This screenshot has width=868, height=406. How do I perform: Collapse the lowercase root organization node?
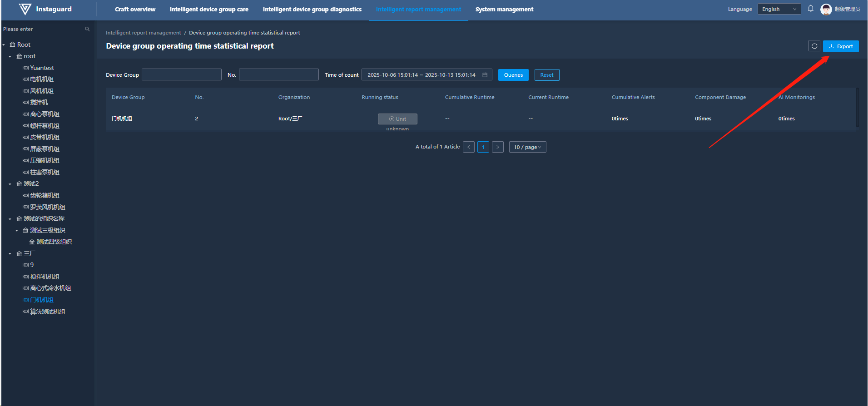(x=10, y=57)
